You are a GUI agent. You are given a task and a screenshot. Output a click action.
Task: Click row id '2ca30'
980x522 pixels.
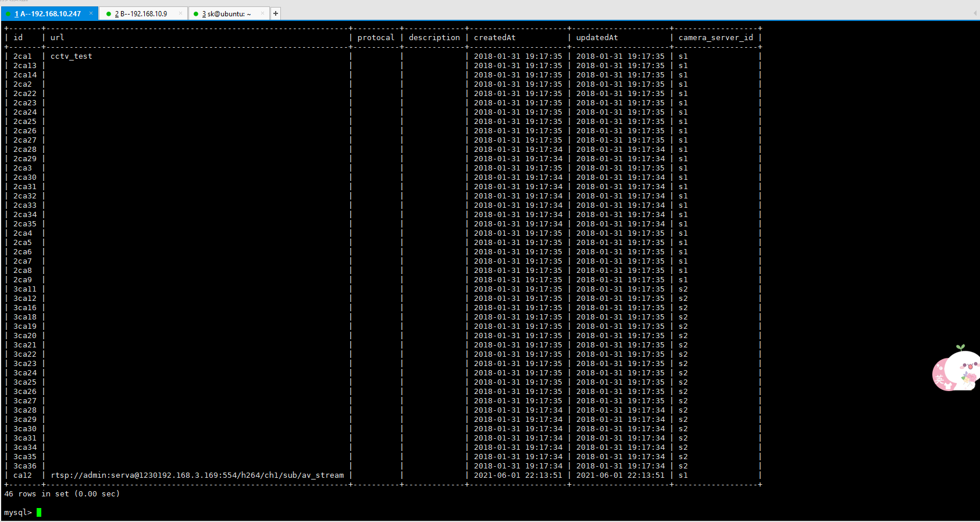pos(25,177)
